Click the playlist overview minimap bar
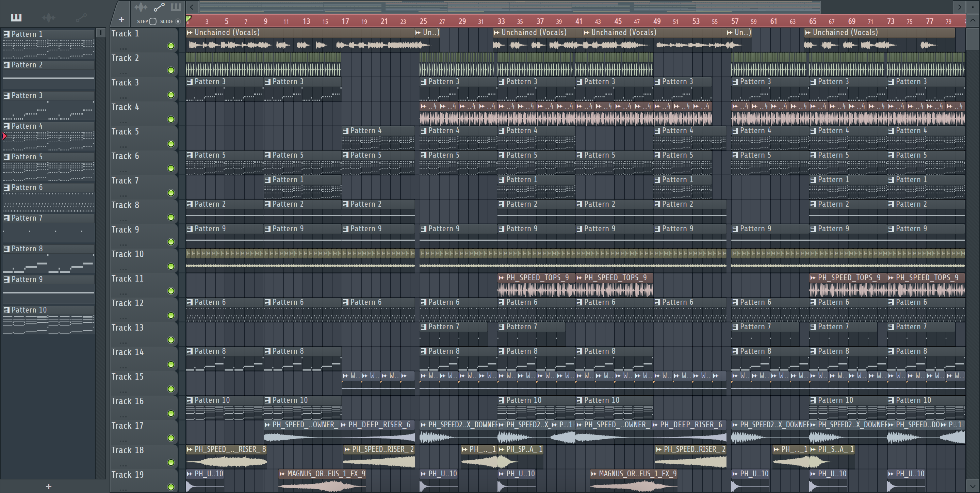Screen dimensions: 980x493 (x=510, y=7)
